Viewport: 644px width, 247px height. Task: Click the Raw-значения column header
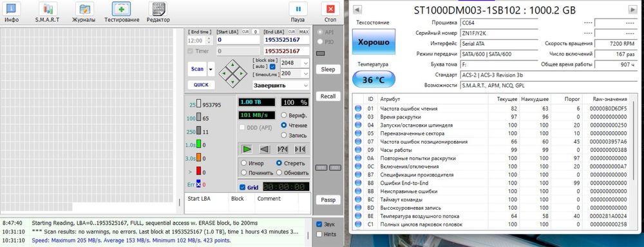(x=607, y=99)
